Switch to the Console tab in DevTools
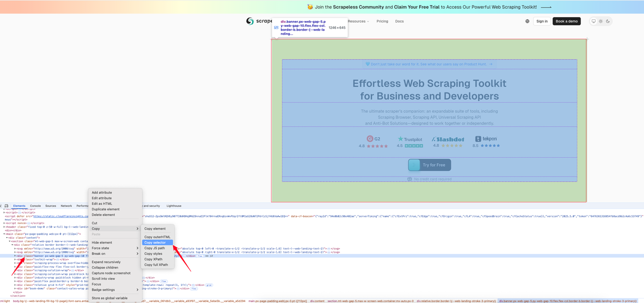Image resolution: width=644 pixels, height=303 pixels. 35,206
